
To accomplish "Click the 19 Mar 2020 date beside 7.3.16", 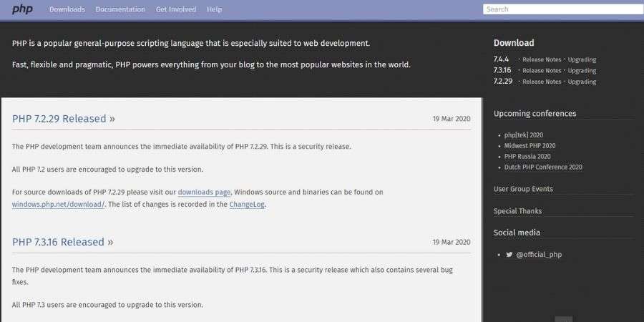I will (452, 242).
